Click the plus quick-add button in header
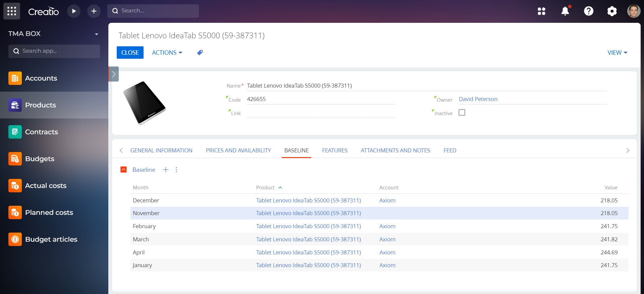644x294 pixels. (x=94, y=11)
